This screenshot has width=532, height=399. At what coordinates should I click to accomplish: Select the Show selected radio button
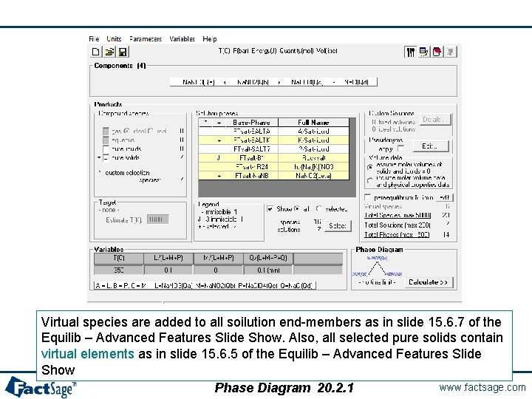point(319,208)
